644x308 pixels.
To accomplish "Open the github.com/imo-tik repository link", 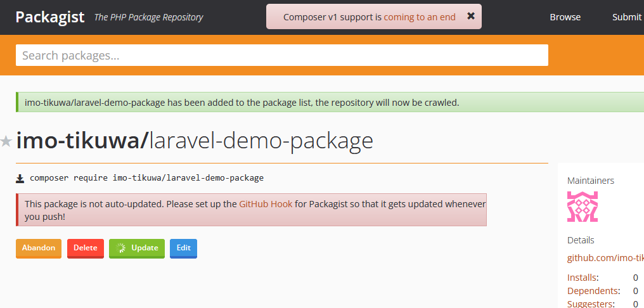I will [x=605, y=258].
